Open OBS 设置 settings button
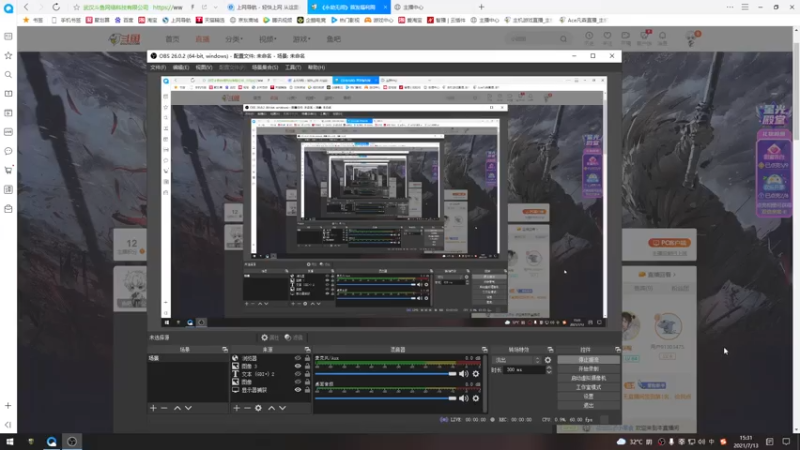Screen dimensions: 800x450 pos(588,396)
